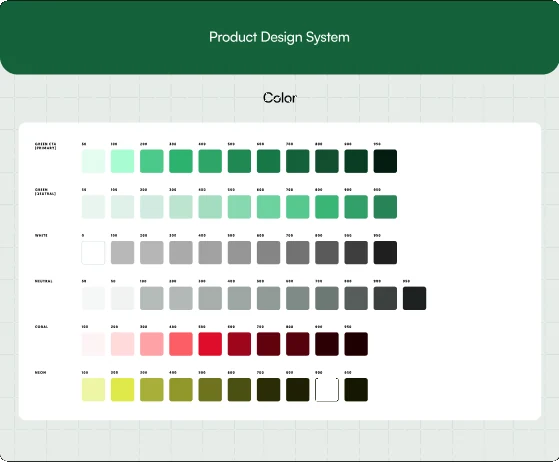The width and height of the screenshot is (559, 462).
Task: Select the bright yellow Neon 200 swatch
Action: [x=123, y=390]
